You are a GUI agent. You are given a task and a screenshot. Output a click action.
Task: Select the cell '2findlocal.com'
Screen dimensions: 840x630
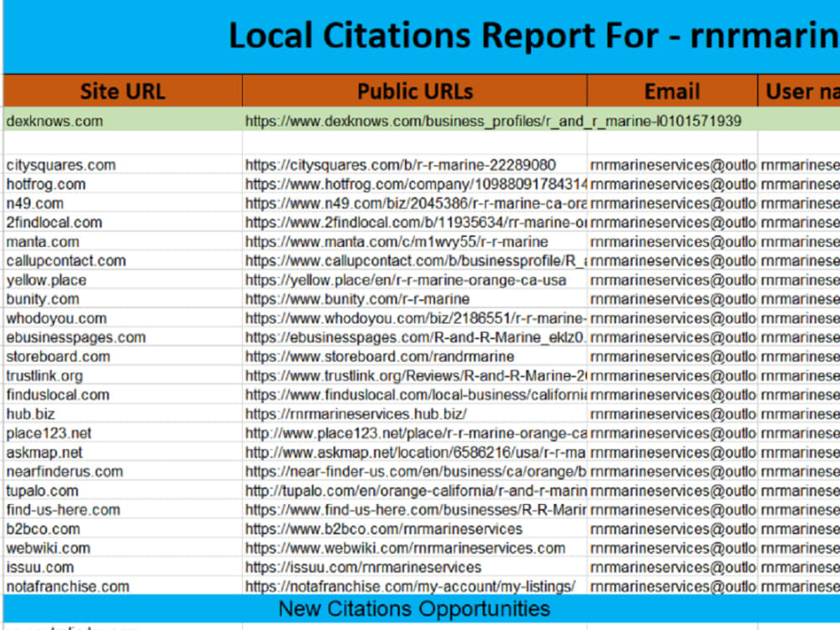[123, 223]
